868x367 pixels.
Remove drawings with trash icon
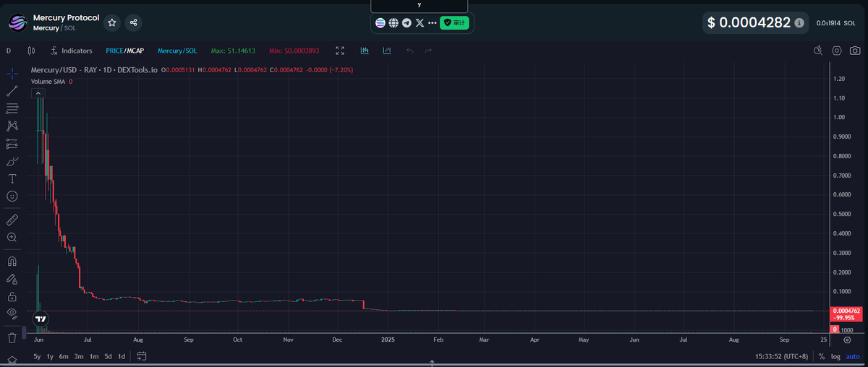point(12,337)
